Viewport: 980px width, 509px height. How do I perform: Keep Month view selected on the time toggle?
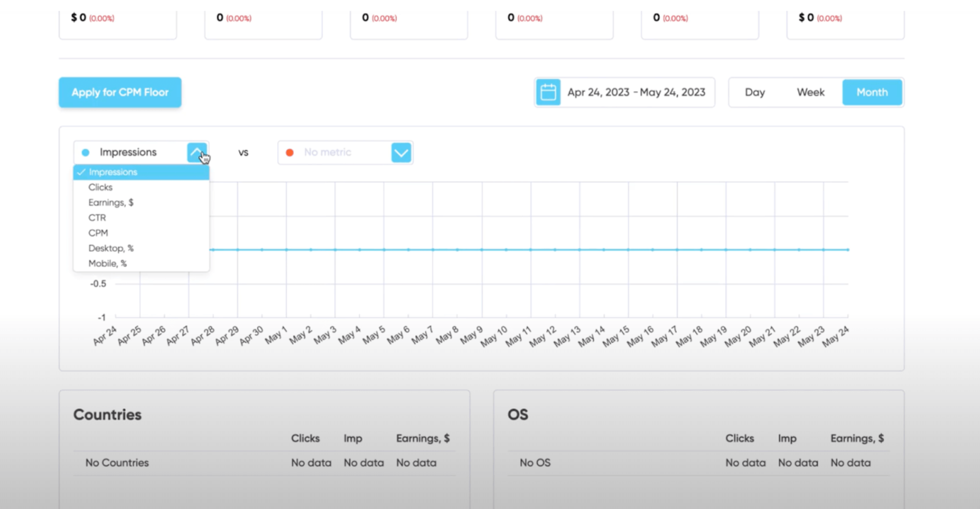point(872,92)
